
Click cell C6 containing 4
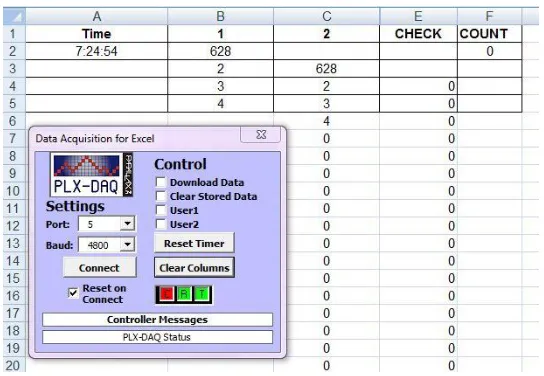point(326,121)
